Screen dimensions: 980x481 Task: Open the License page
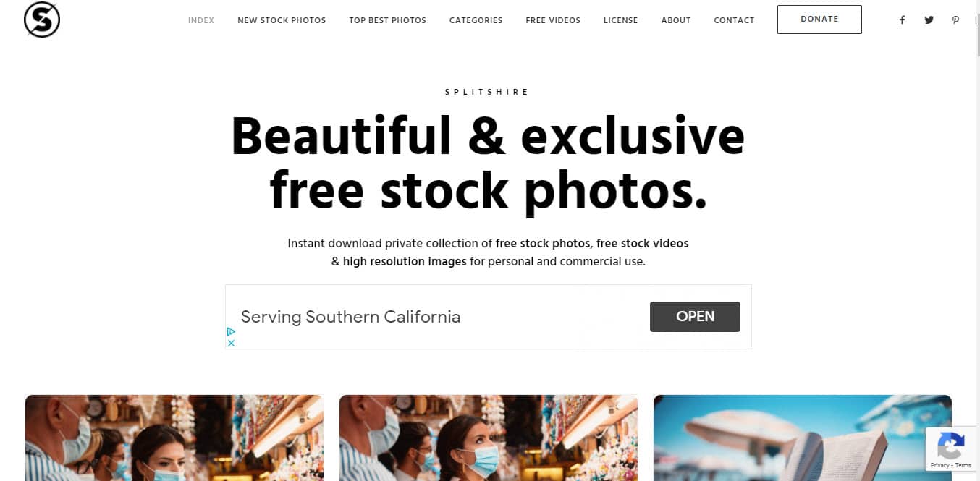[621, 20]
